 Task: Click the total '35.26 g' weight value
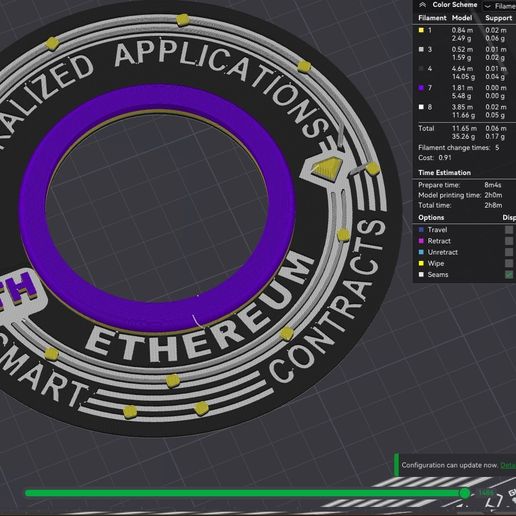click(464, 137)
